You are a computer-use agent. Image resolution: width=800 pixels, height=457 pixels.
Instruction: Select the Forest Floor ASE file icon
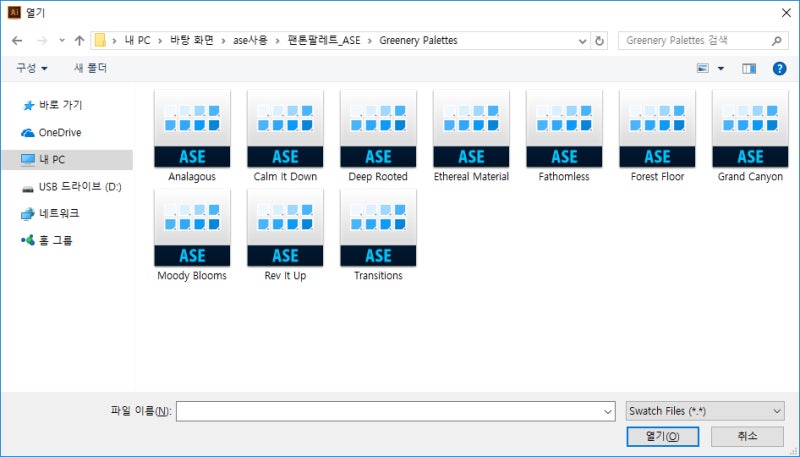(x=657, y=129)
